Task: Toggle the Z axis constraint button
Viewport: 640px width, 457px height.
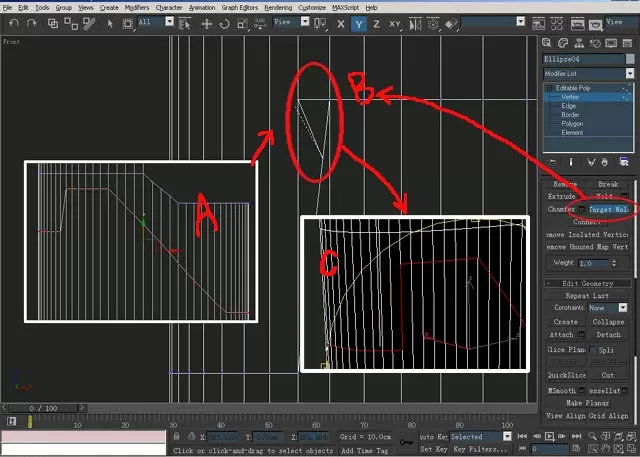Action: coord(376,24)
